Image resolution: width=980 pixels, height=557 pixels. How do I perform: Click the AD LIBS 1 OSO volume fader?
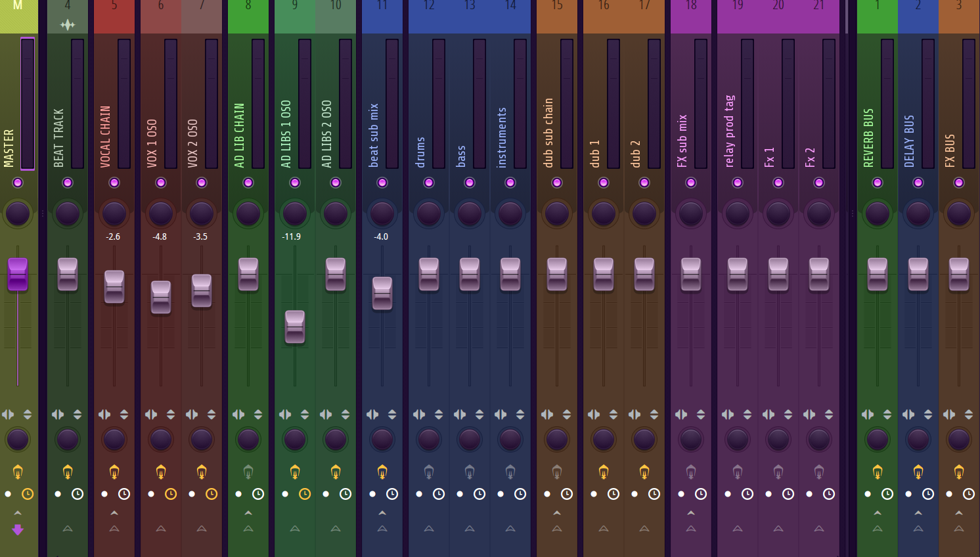pyautogui.click(x=295, y=326)
